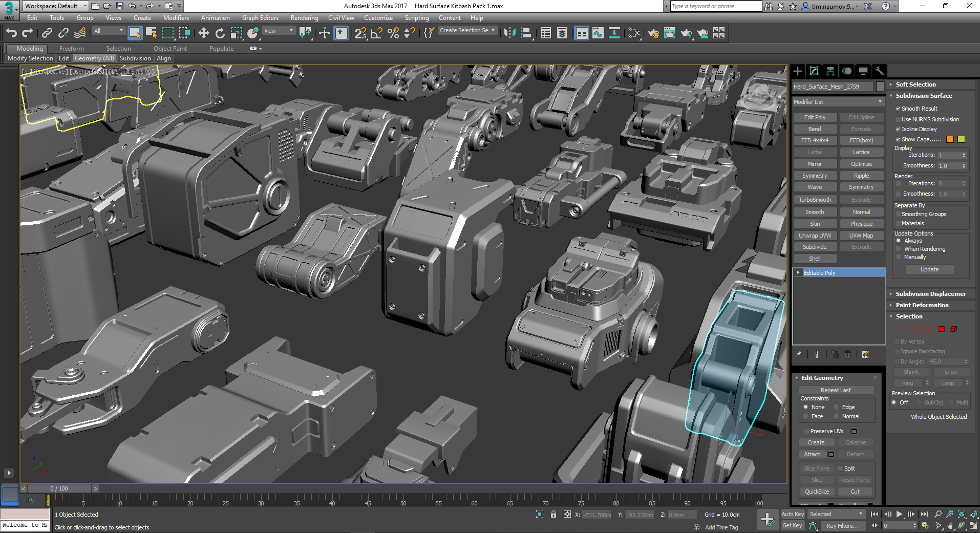Click the Maximize Viewport toggle icon
980x533 pixels.
pos(973,525)
